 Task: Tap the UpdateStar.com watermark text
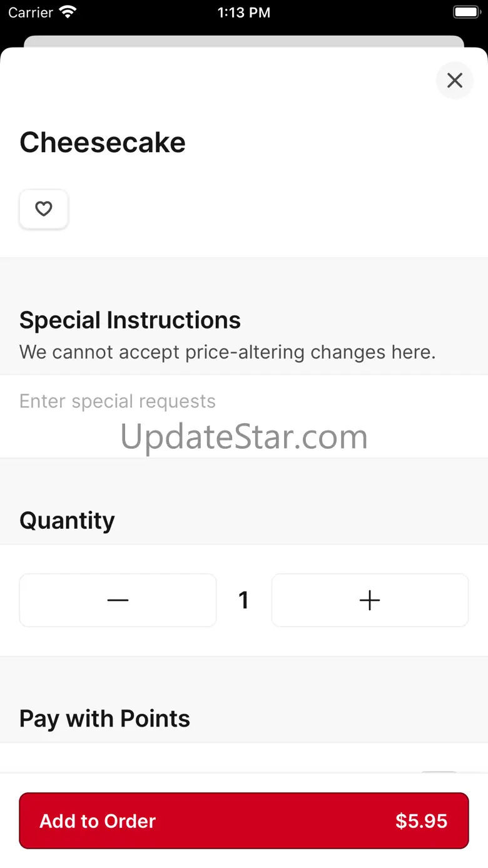[x=244, y=437]
